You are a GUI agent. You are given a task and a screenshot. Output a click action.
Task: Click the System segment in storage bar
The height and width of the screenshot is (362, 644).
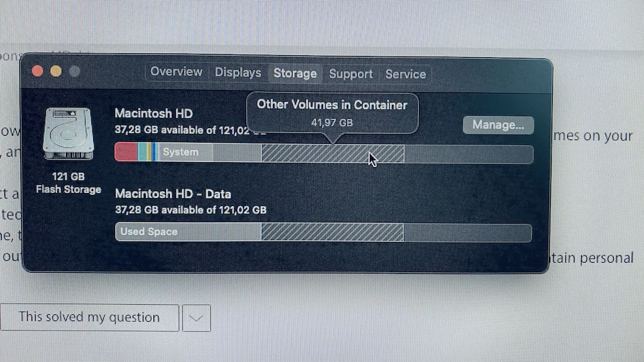coord(185,152)
